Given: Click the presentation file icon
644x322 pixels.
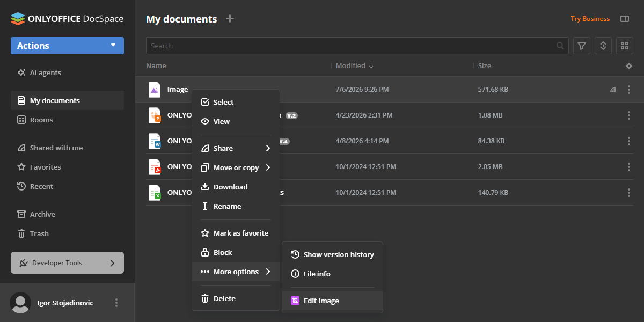Looking at the screenshot, I should 155,115.
